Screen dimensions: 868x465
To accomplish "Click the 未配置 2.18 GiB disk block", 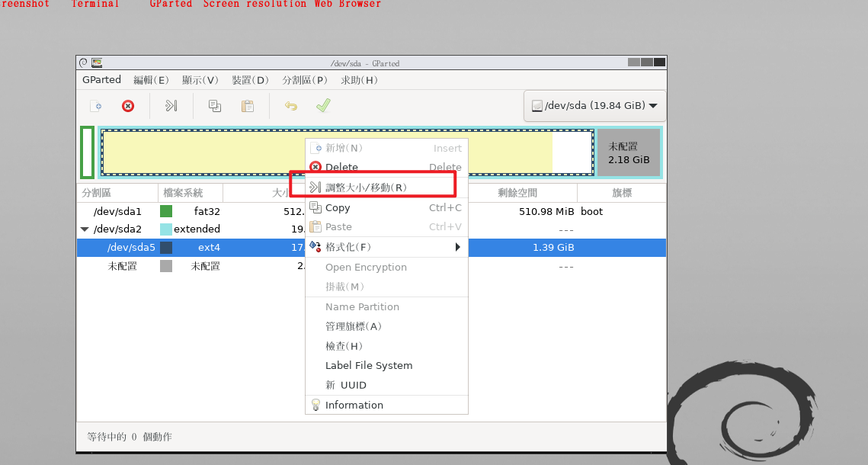I will point(629,152).
